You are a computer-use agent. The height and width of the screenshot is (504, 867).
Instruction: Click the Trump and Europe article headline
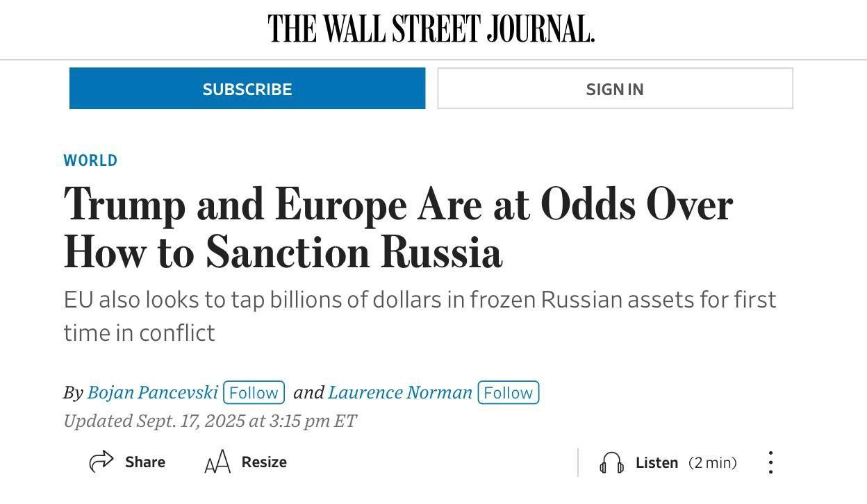pyautogui.click(x=398, y=228)
